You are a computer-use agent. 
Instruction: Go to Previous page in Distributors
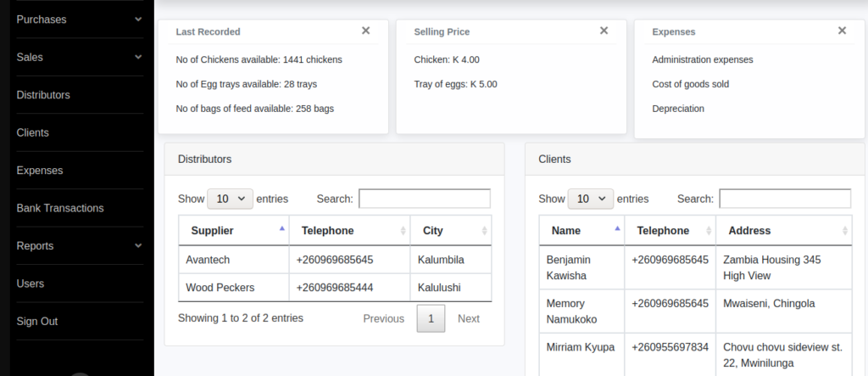384,319
